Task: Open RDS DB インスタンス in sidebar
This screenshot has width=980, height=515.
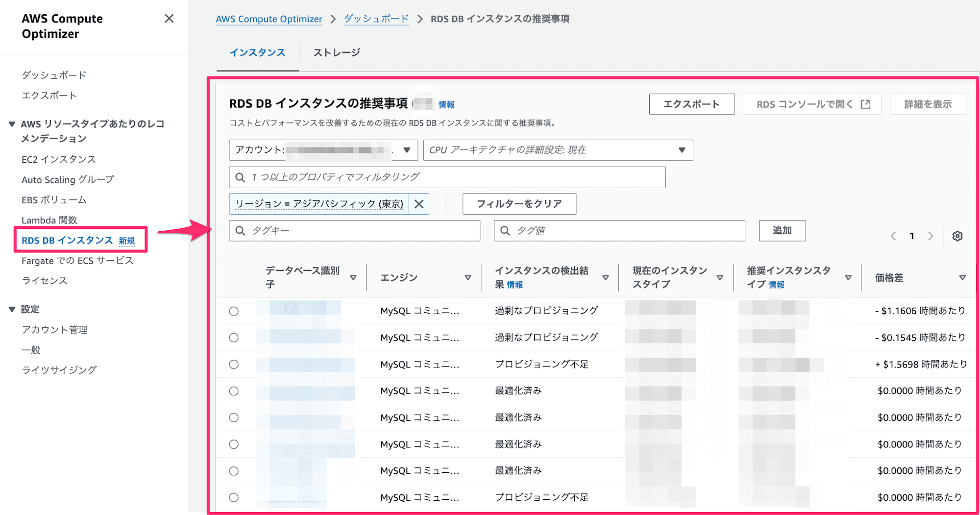Action: tap(68, 240)
